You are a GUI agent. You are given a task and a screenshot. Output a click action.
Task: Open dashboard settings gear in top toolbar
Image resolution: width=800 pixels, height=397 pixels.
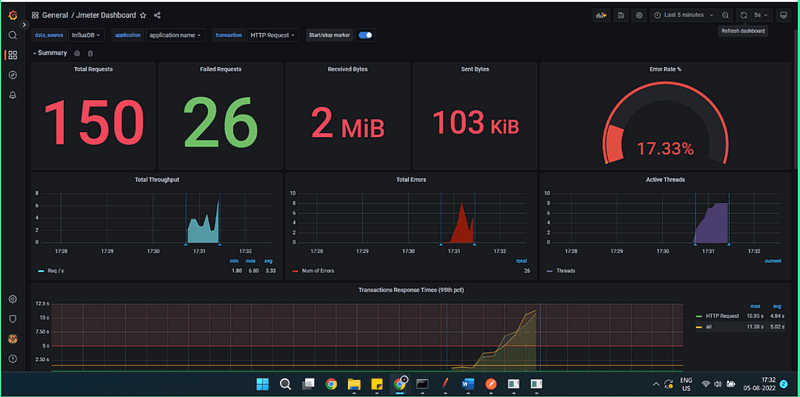pyautogui.click(x=639, y=15)
